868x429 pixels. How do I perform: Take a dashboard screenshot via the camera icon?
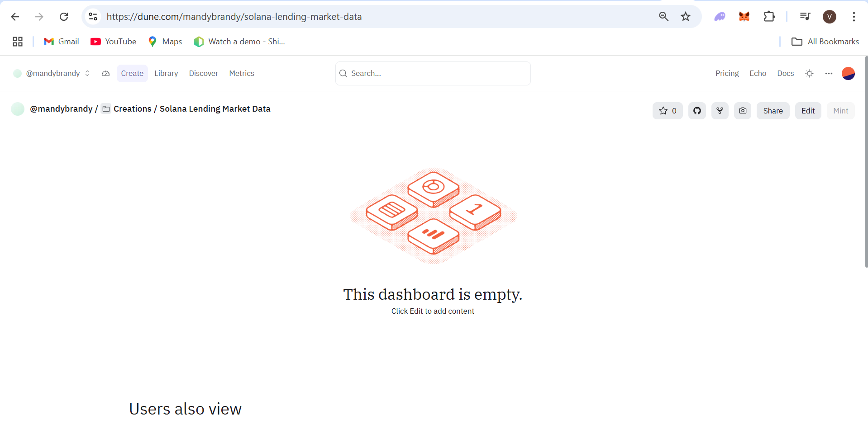(743, 111)
